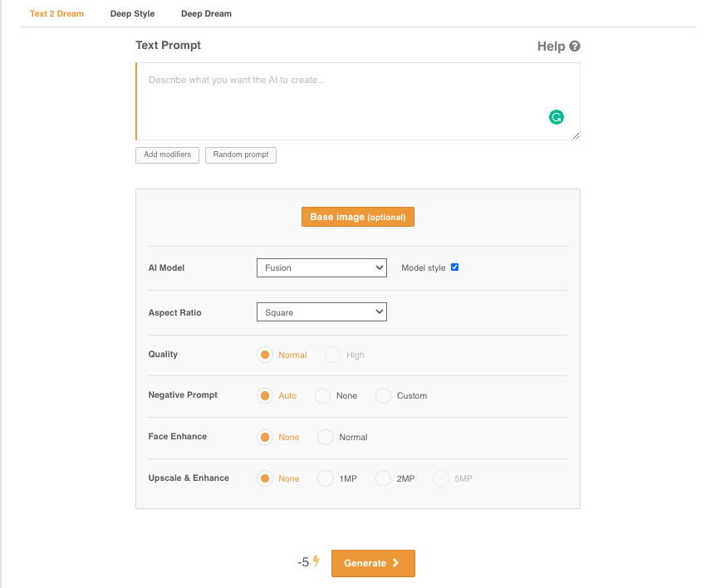
Task: Enable Normal face enhance
Action: pyautogui.click(x=325, y=438)
